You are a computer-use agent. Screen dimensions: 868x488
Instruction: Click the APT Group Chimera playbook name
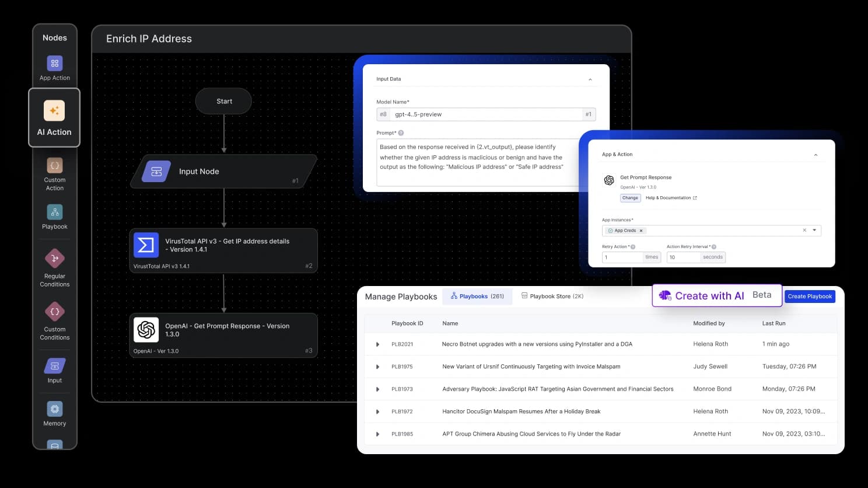pos(531,434)
